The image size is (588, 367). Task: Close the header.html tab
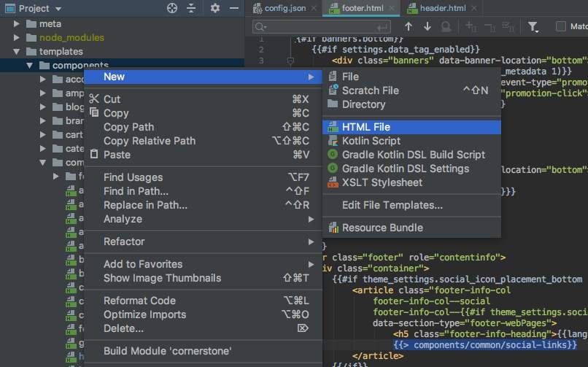tap(474, 8)
